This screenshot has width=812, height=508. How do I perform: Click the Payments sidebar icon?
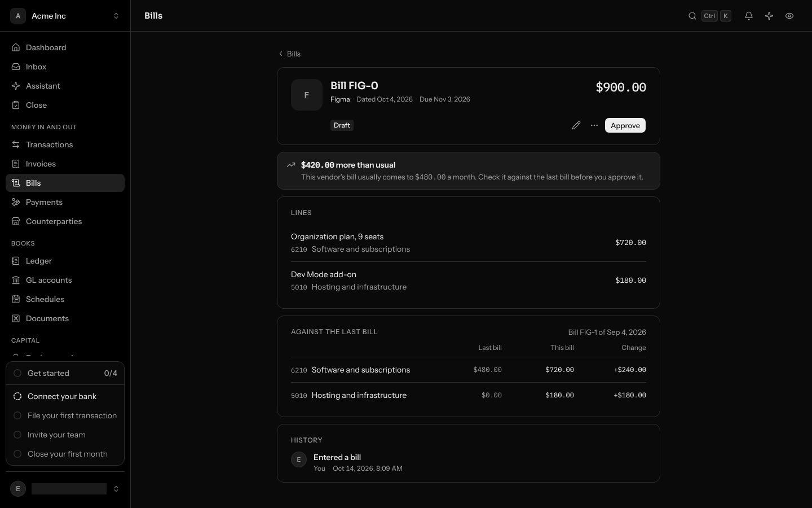pos(16,202)
